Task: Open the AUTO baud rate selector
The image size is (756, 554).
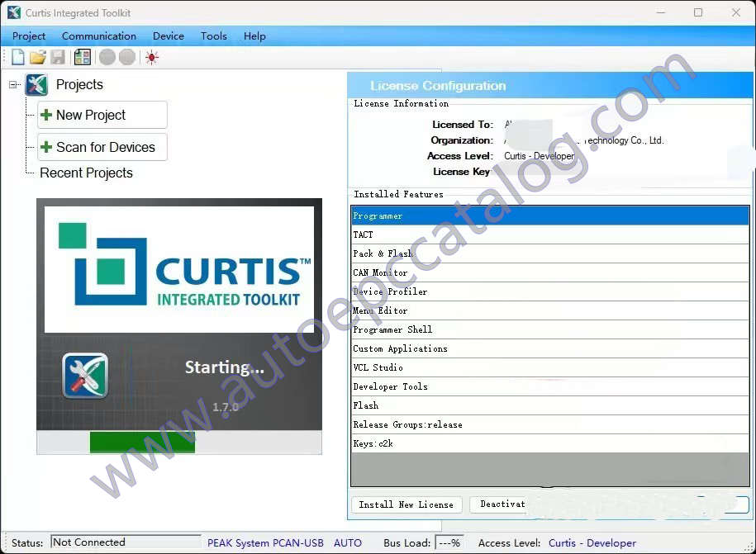Action: (348, 542)
